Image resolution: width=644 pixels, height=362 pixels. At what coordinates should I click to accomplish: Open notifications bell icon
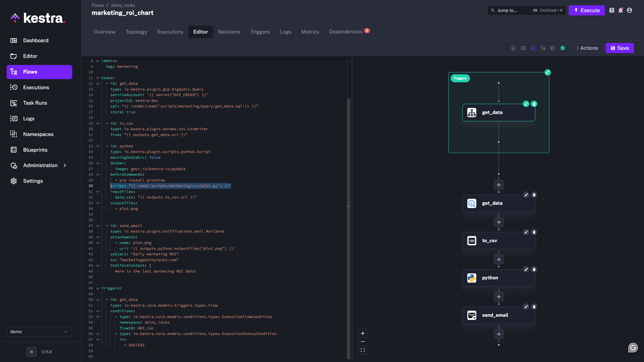pos(620,10)
